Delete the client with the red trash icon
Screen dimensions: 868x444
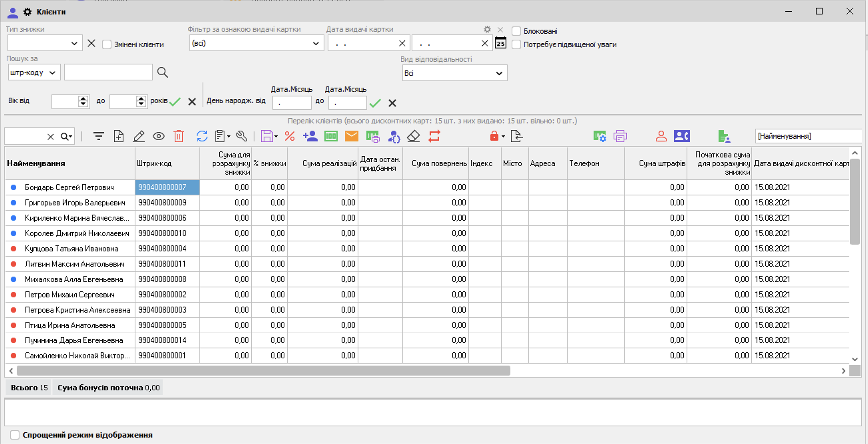[179, 136]
